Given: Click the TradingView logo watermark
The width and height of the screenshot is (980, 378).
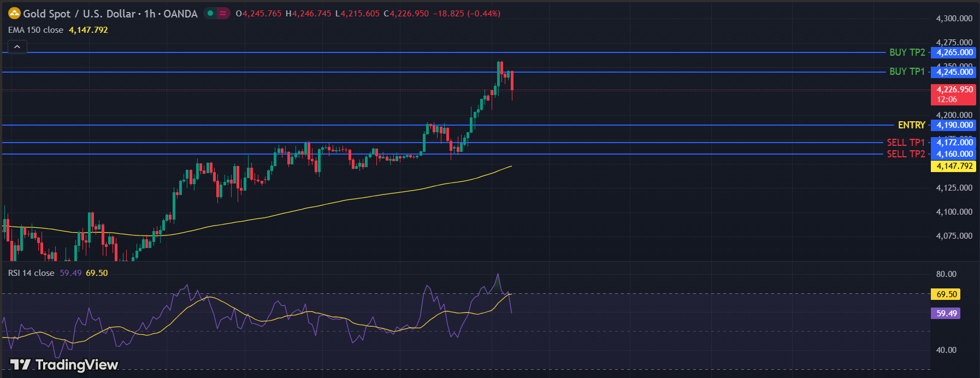Looking at the screenshot, I should pos(64,364).
